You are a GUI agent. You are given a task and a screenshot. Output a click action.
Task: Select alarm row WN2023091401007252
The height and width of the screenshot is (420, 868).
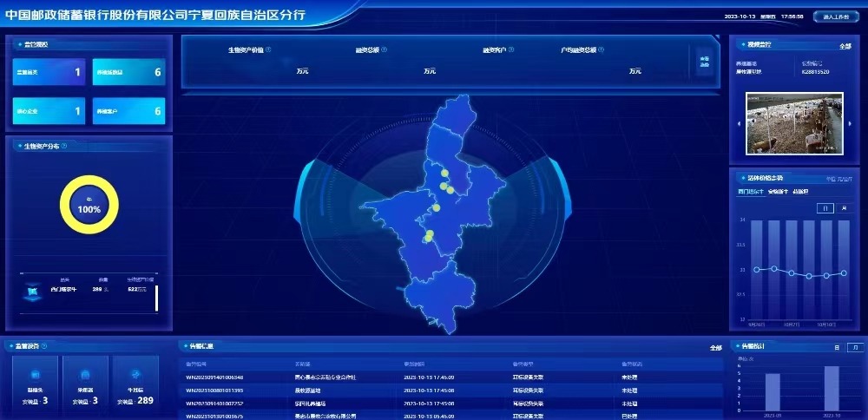click(x=451, y=404)
